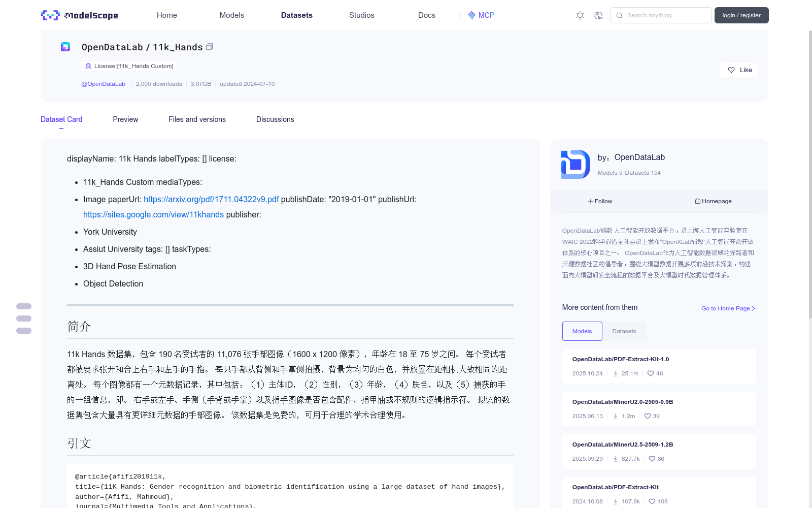Click the by: OpenDataLab name

631,157
